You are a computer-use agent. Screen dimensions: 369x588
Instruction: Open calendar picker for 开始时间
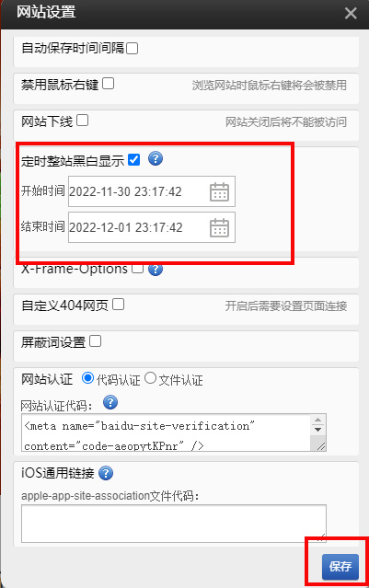point(219,191)
